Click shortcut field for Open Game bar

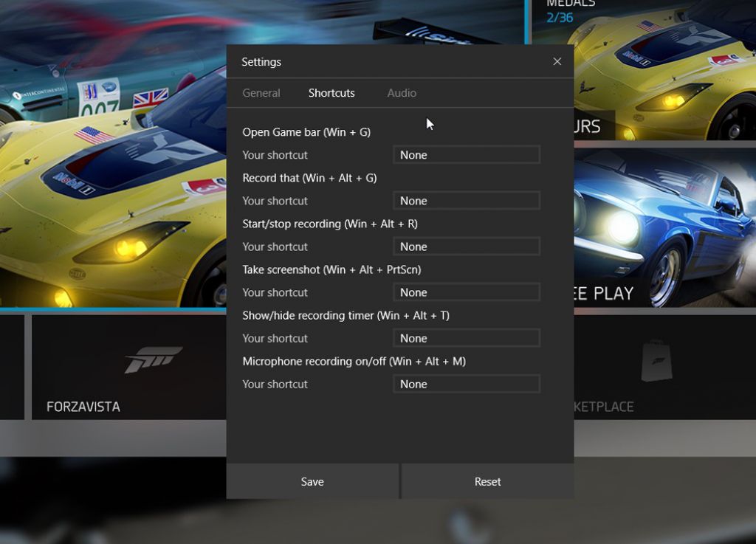(x=467, y=155)
